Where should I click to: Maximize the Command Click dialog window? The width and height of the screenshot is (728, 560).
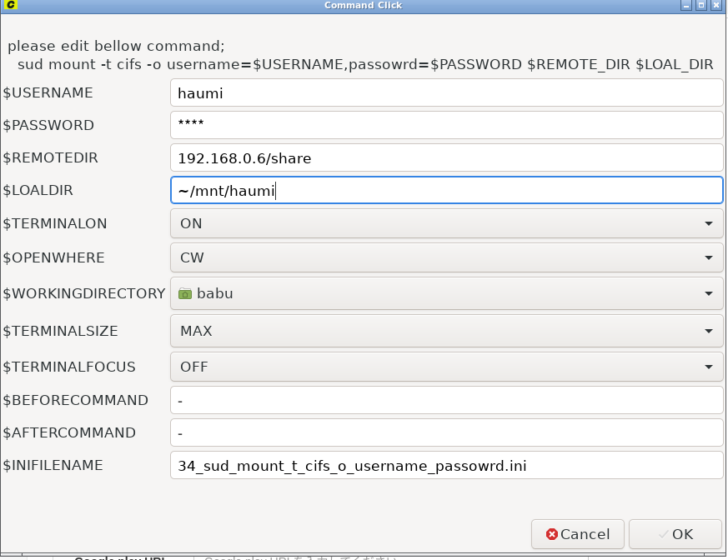(x=701, y=6)
